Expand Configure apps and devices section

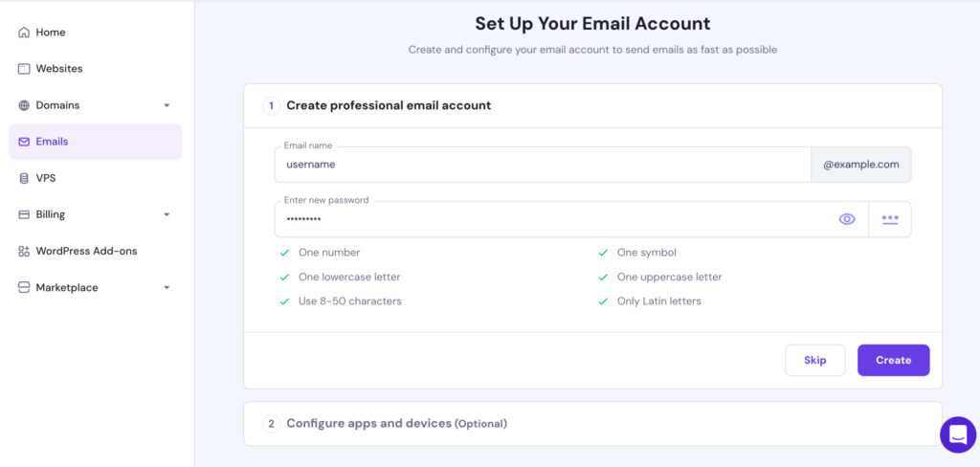[396, 423]
